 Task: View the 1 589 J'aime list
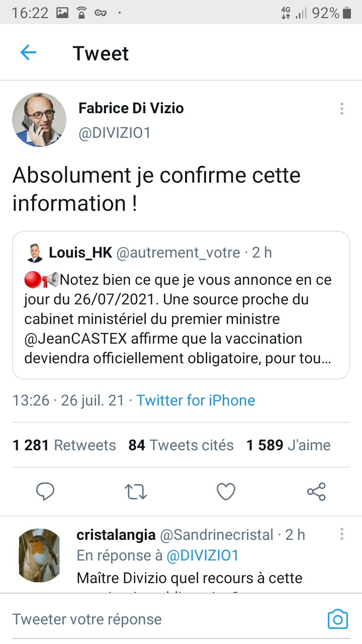288,445
